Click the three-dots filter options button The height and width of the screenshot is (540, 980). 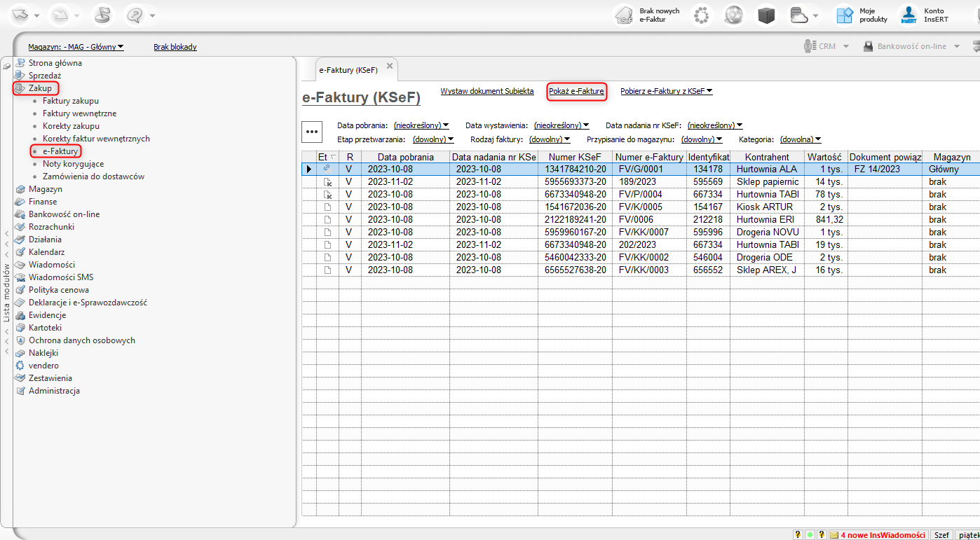click(x=312, y=132)
